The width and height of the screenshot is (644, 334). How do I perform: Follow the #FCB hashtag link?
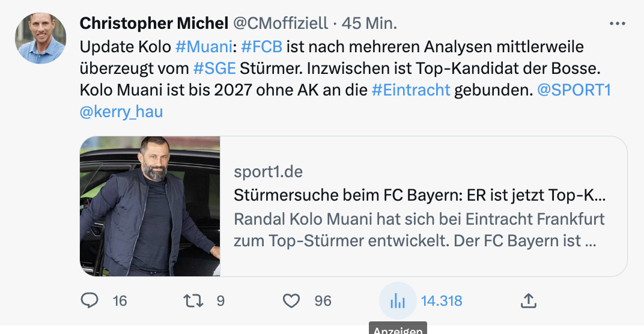pyautogui.click(x=261, y=46)
